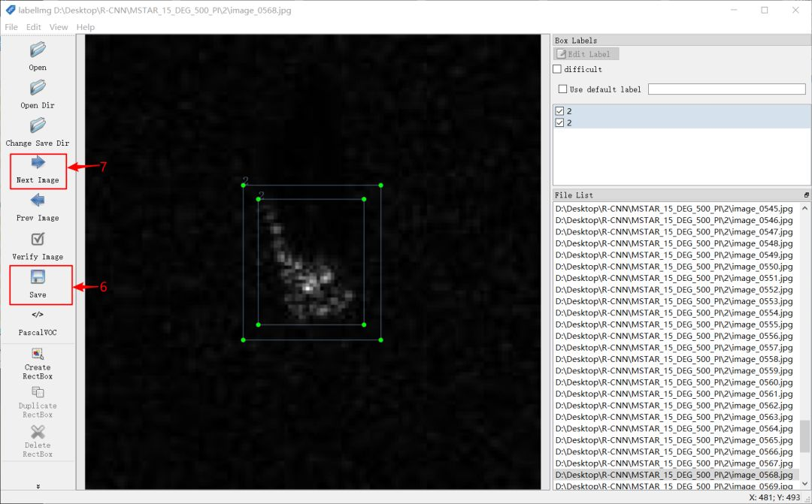Float the File List dock panel

[x=806, y=195]
